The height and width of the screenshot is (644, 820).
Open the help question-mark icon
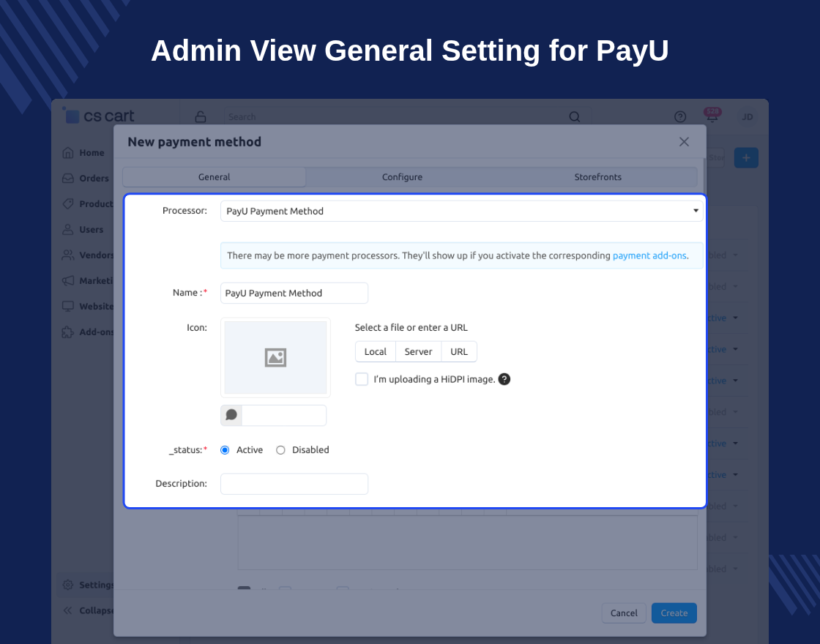coord(680,116)
